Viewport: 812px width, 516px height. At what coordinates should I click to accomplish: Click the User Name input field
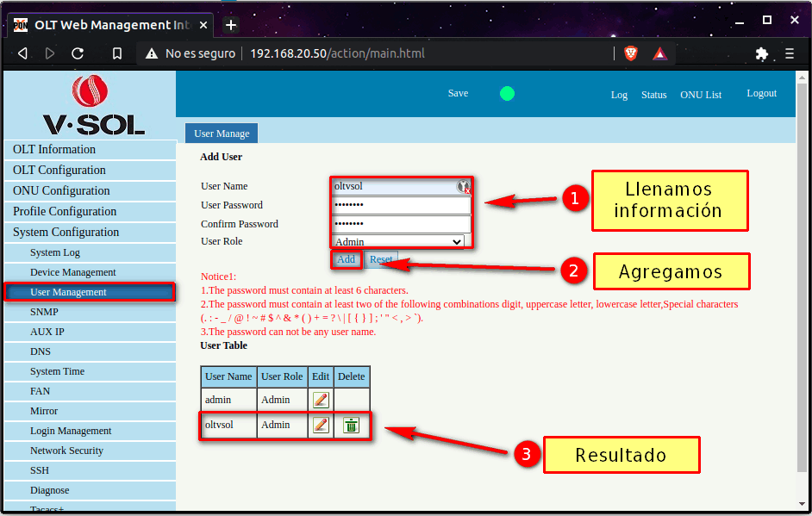(393, 186)
